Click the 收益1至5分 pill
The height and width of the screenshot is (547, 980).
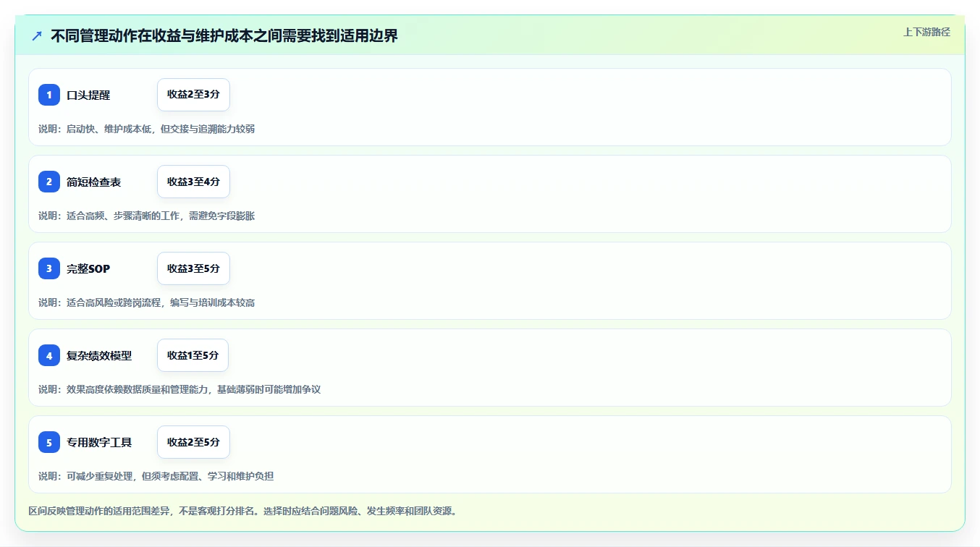tap(193, 355)
